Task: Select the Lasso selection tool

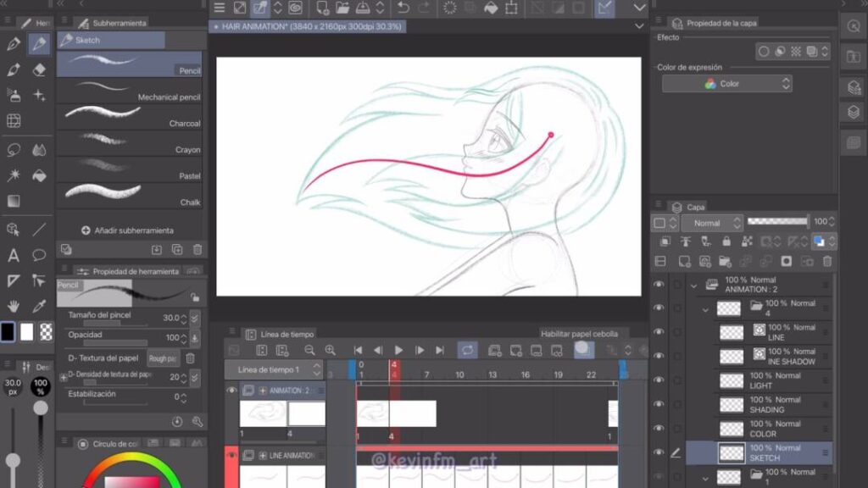Action: click(x=14, y=150)
